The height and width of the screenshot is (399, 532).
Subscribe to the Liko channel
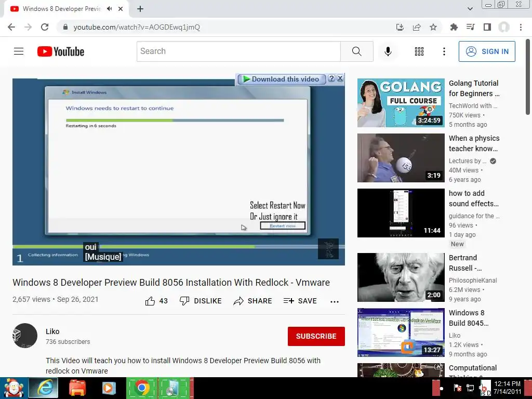pyautogui.click(x=316, y=336)
